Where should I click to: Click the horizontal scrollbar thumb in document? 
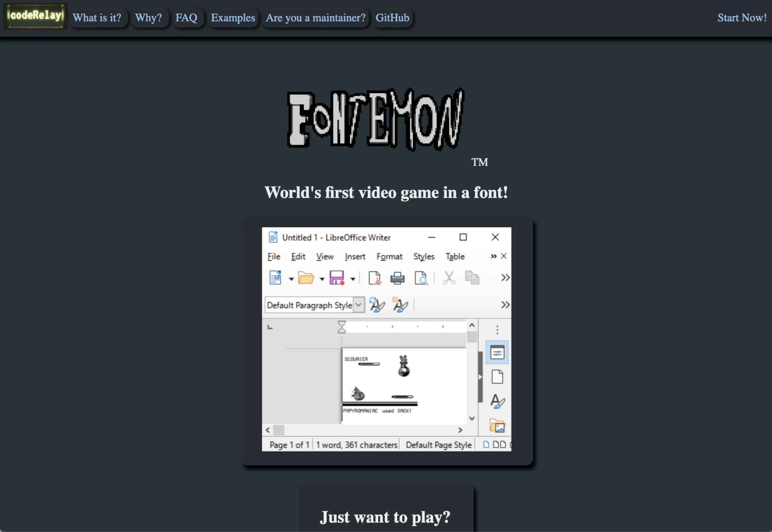tap(279, 430)
